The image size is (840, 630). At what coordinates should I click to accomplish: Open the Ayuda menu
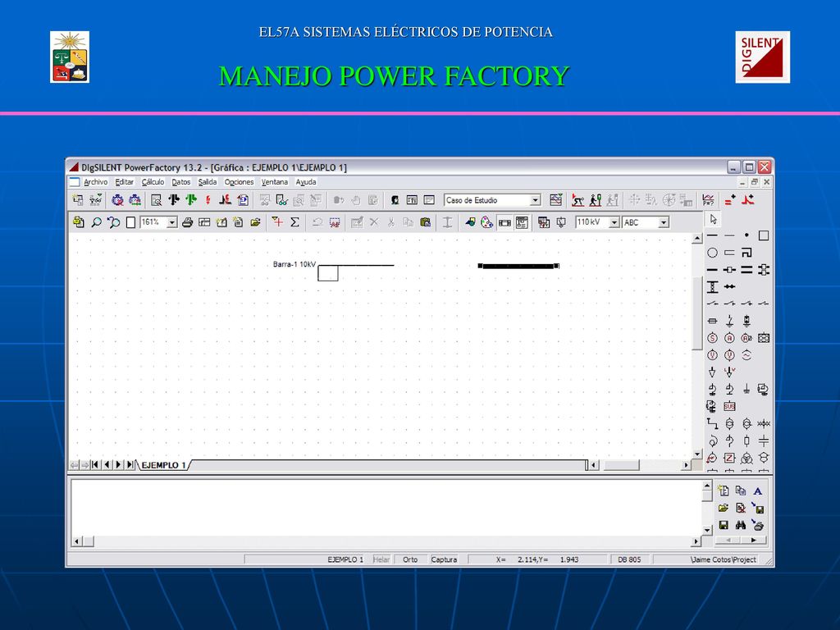[306, 182]
